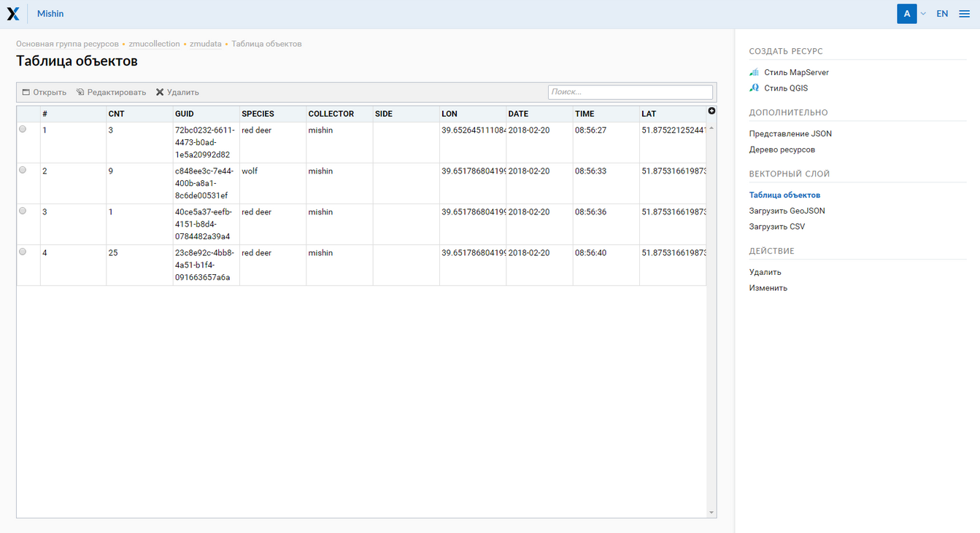Create a MapServer style resource

point(796,73)
